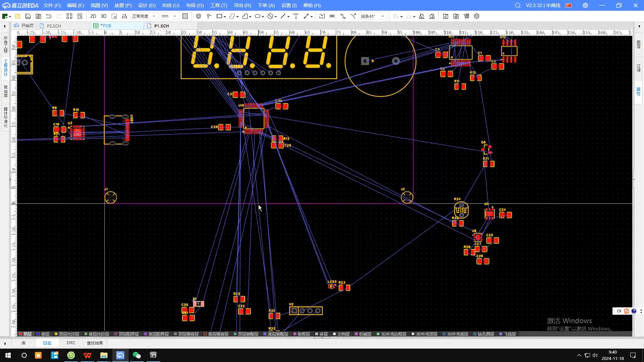Select the differential pair routing tool

(x=353, y=16)
